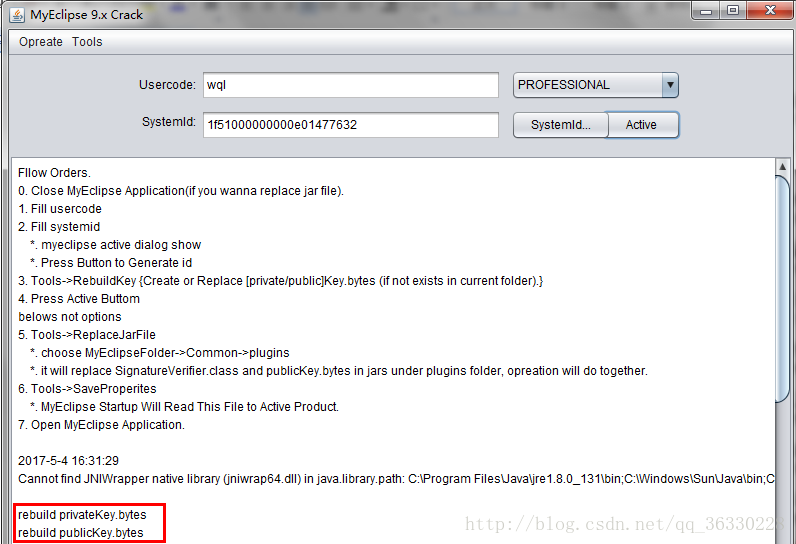Click the '5. Tools->ReplaceJarFile' line
Screen dimensions: 796x544
coord(87,335)
